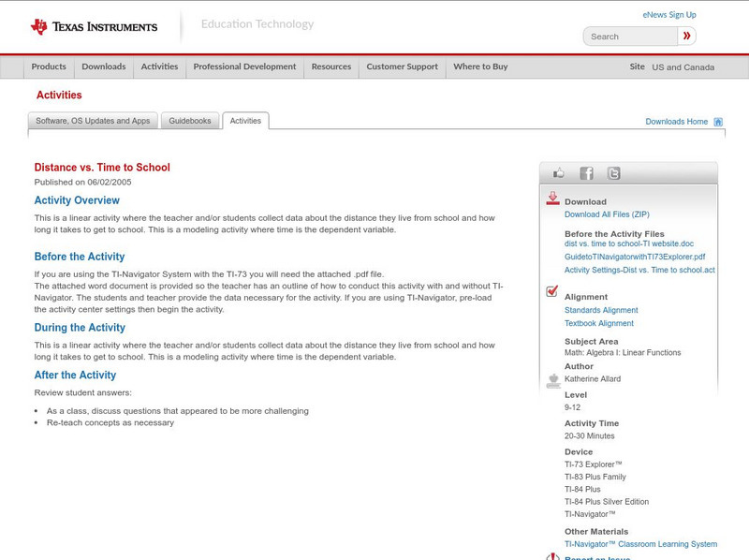Click the icon beside Downloads Home
Screen dimensions: 749x560
(x=717, y=121)
